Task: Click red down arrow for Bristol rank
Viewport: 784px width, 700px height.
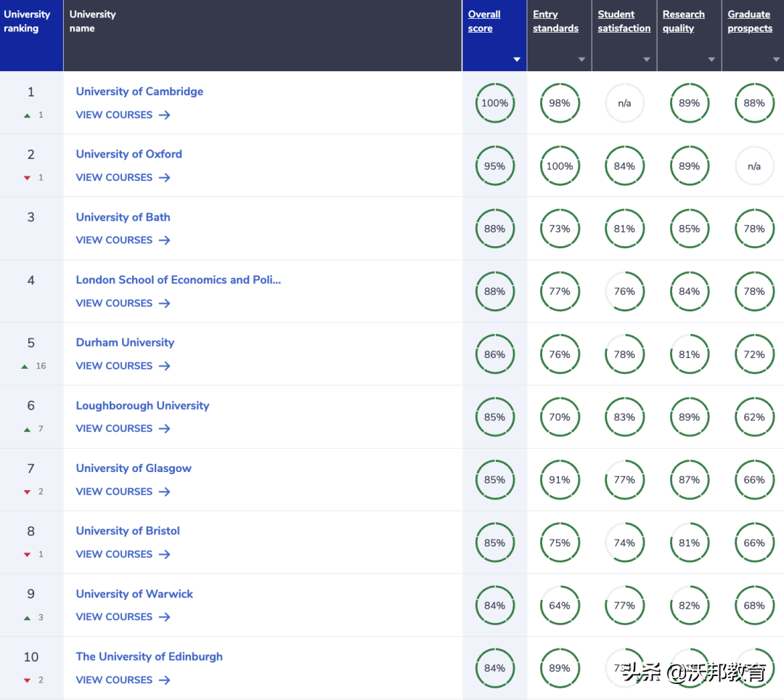Action: tap(27, 555)
